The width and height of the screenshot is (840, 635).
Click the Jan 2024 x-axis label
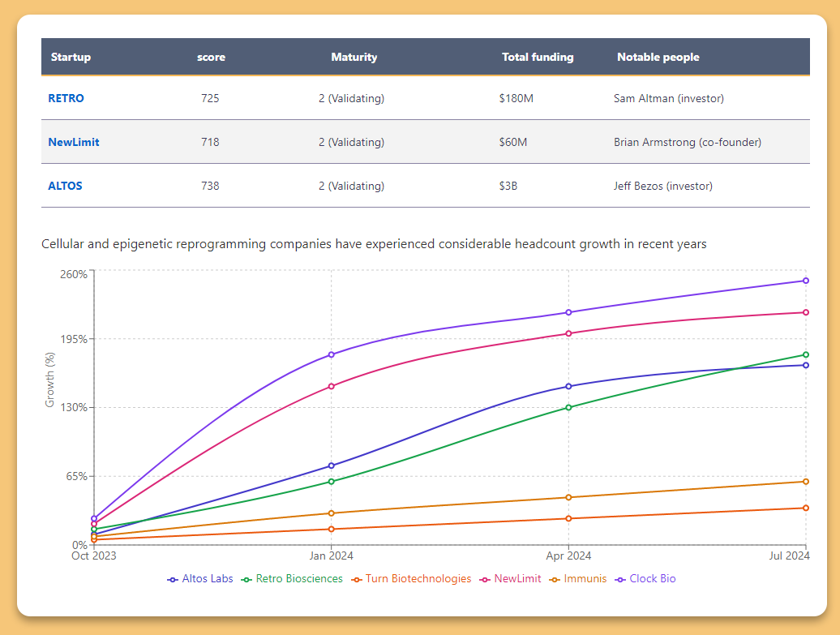331,556
